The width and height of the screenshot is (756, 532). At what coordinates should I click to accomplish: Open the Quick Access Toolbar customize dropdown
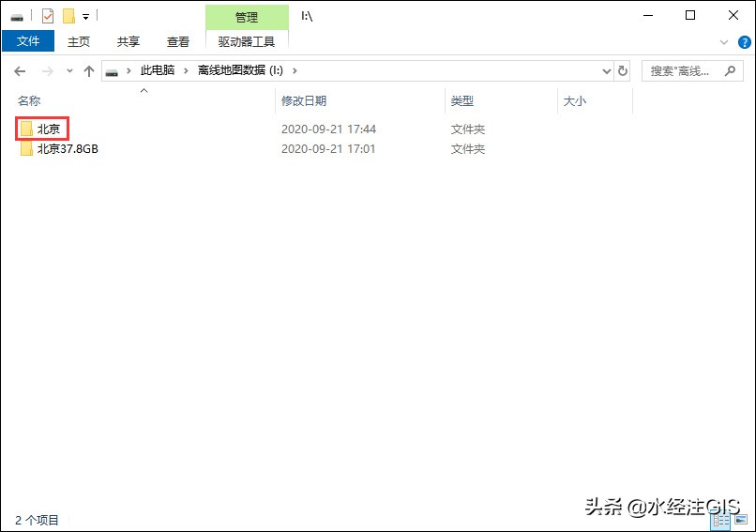pyautogui.click(x=85, y=17)
